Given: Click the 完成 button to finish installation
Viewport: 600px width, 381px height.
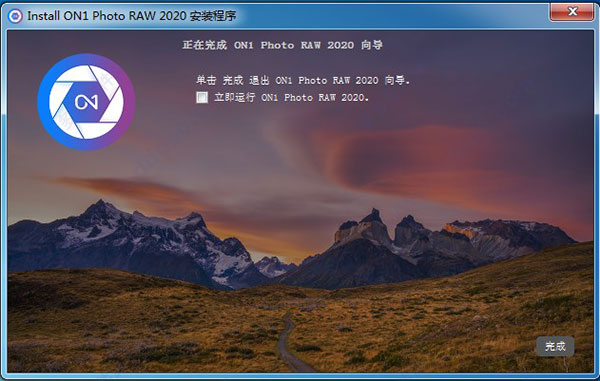Looking at the screenshot, I should [555, 347].
